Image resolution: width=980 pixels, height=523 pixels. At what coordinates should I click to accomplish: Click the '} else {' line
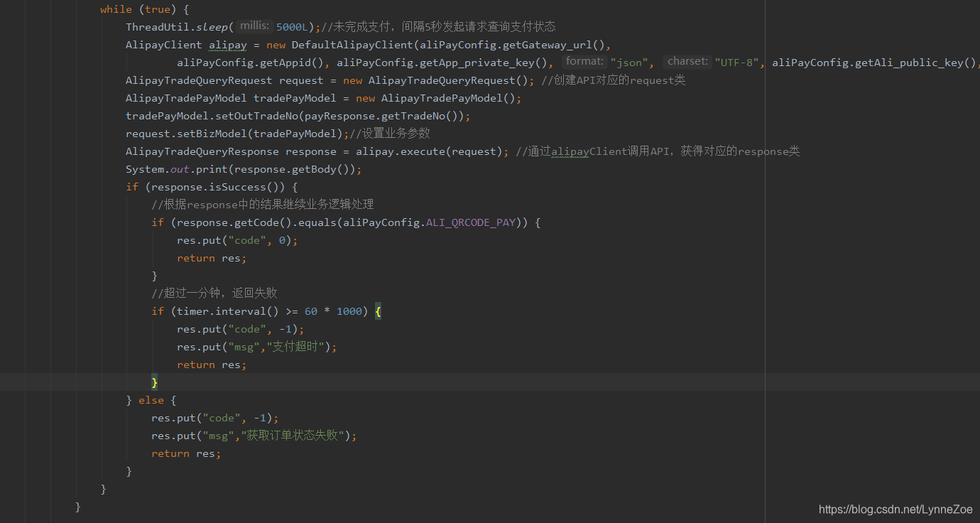151,400
